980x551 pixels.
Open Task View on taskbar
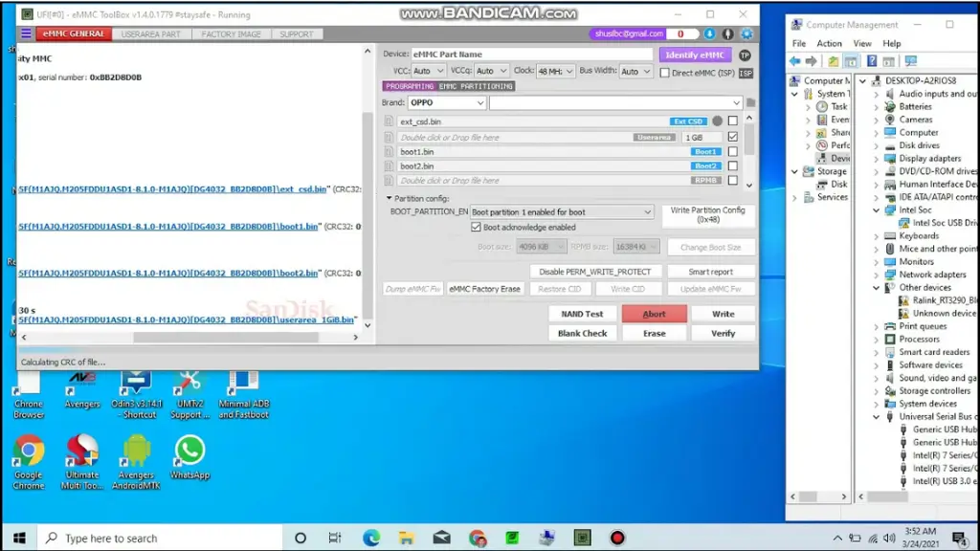point(335,538)
